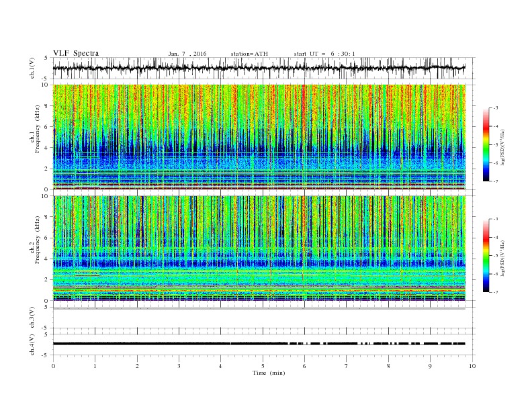Click the 'ch.3(V)' axis label
This screenshot has height=411, width=532.
pos(32,318)
